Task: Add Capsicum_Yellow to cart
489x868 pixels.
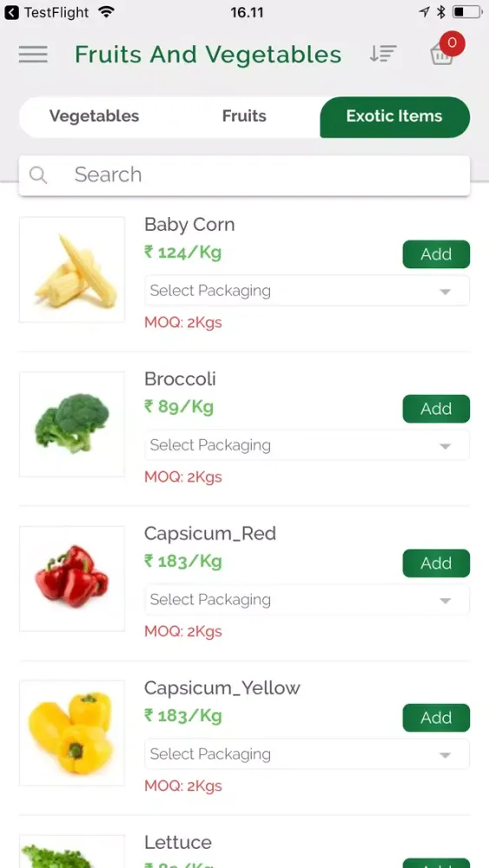Action: [x=436, y=718]
